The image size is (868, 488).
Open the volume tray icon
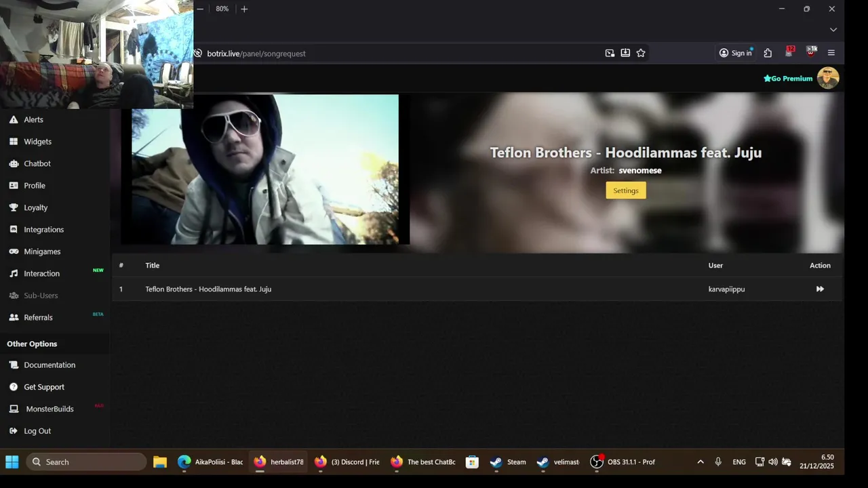773,462
